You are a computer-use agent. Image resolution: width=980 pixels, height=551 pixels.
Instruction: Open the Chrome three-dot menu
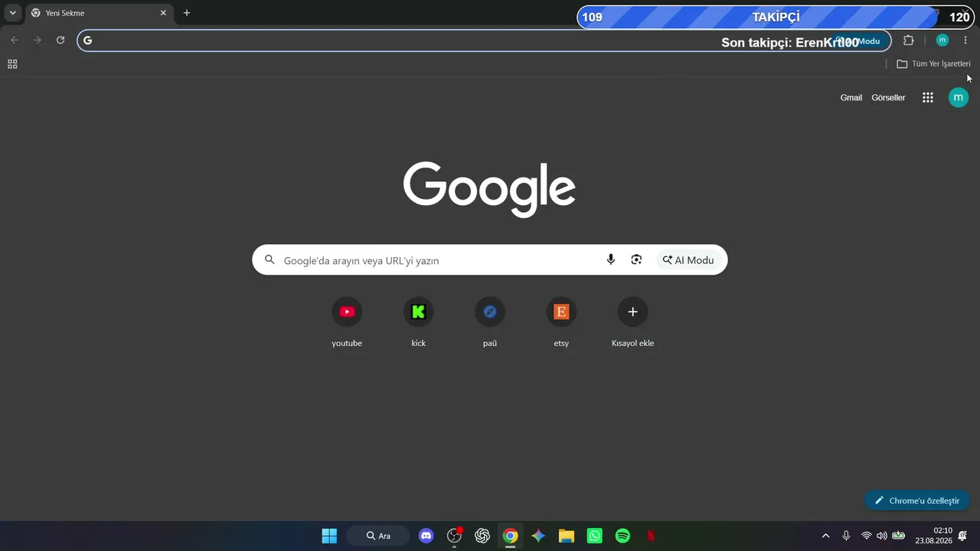(965, 41)
